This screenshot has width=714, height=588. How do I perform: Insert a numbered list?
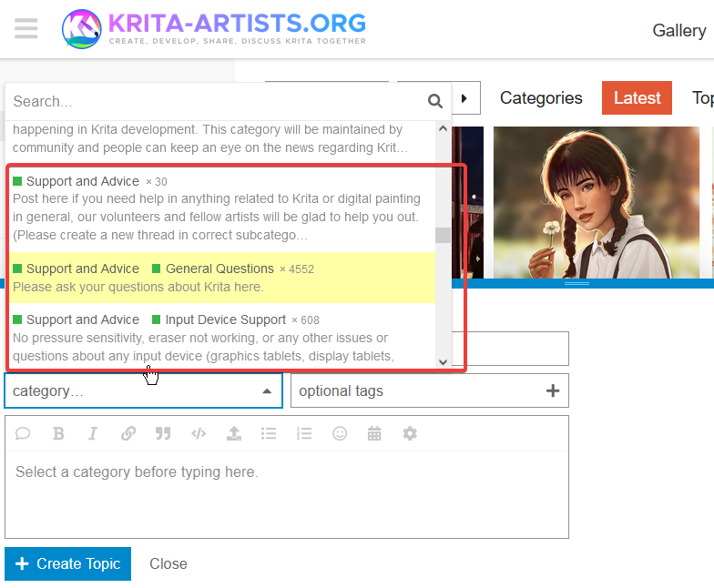[304, 433]
